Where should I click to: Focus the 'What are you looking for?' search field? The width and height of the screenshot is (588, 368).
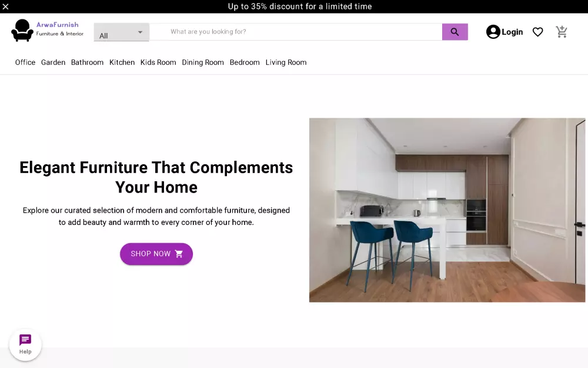296,32
